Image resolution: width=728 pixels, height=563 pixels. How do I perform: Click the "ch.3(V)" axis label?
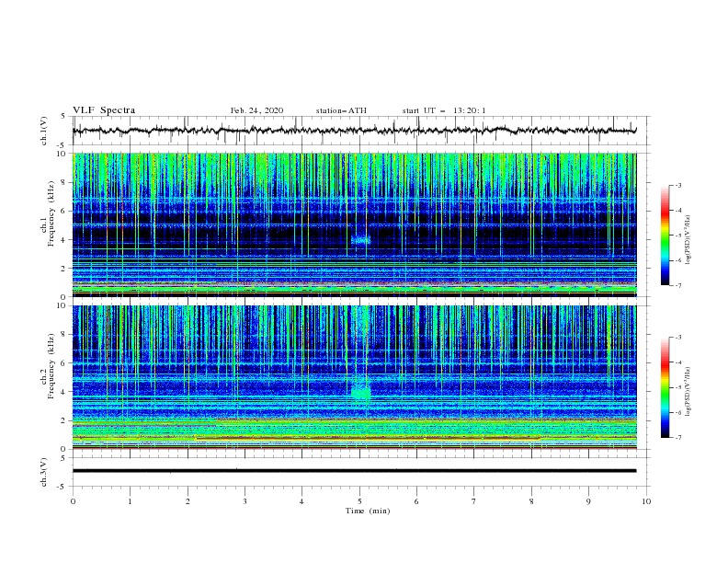[44, 473]
